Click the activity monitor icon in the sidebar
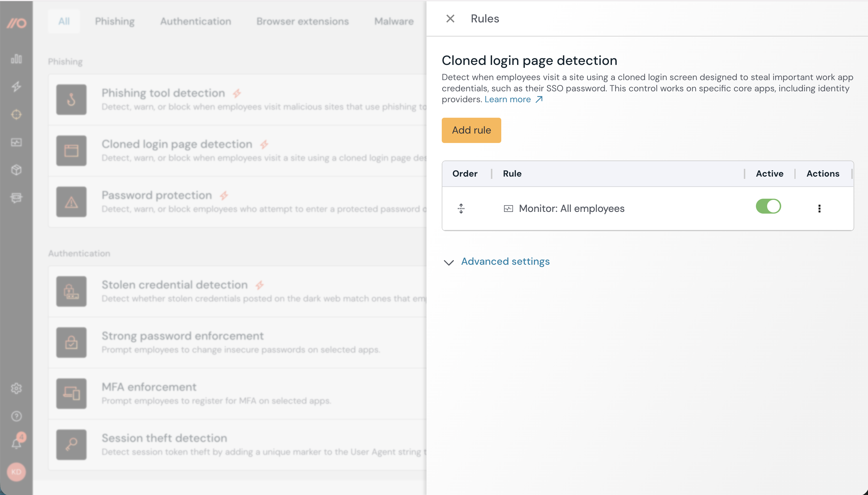868x495 pixels. point(16,142)
